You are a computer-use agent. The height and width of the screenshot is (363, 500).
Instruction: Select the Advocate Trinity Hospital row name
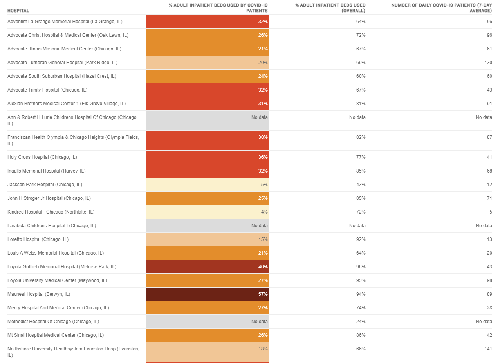pos(47,90)
